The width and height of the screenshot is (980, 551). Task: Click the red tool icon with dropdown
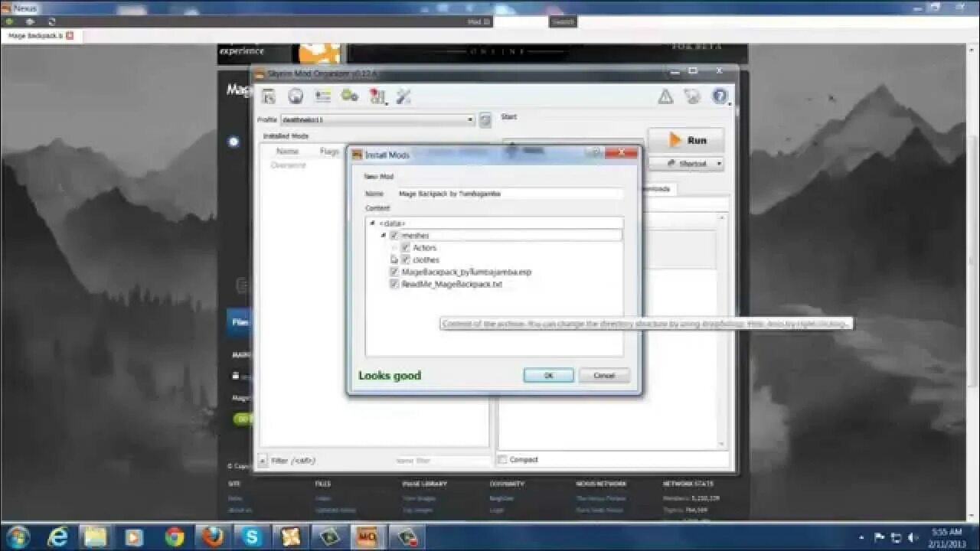[x=377, y=96]
